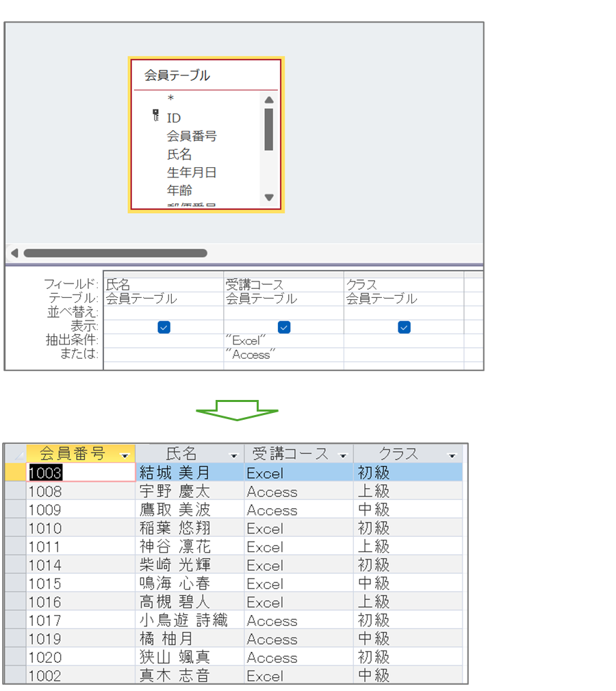Uncheck the 表示 checkbox for 氏名
616x691 pixels.
tap(164, 327)
